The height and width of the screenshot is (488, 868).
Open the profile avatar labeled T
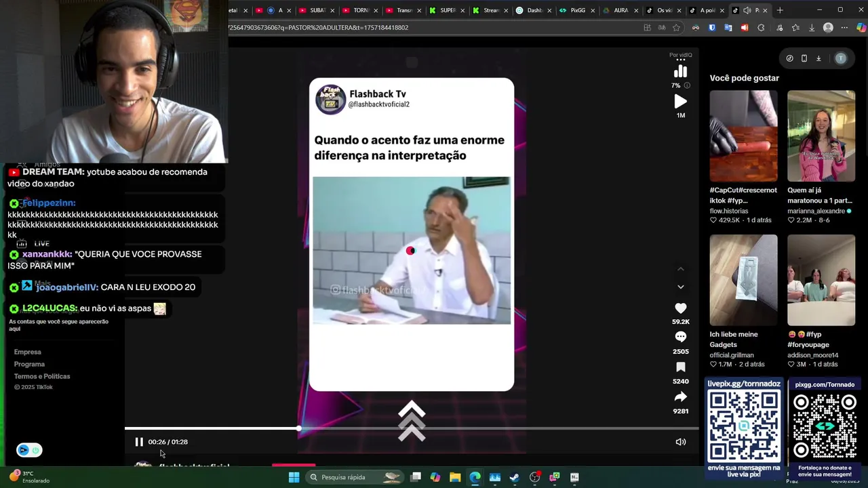point(841,58)
